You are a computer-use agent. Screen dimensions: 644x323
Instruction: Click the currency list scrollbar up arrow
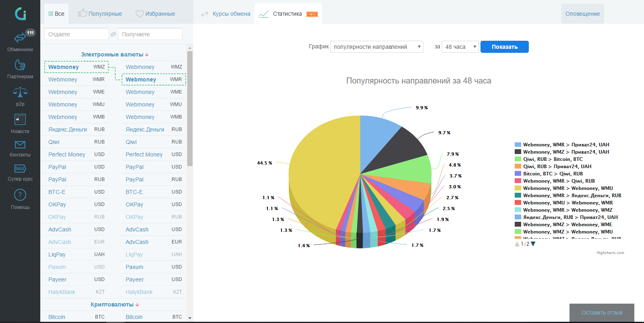point(190,48)
